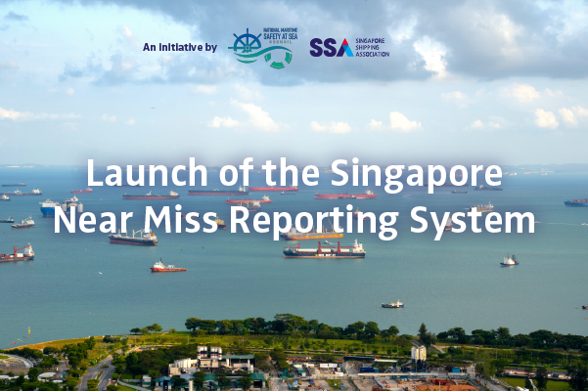Click the green lifebuoy ring in council logo
Viewport: 588px width, 391px height.
click(278, 60)
